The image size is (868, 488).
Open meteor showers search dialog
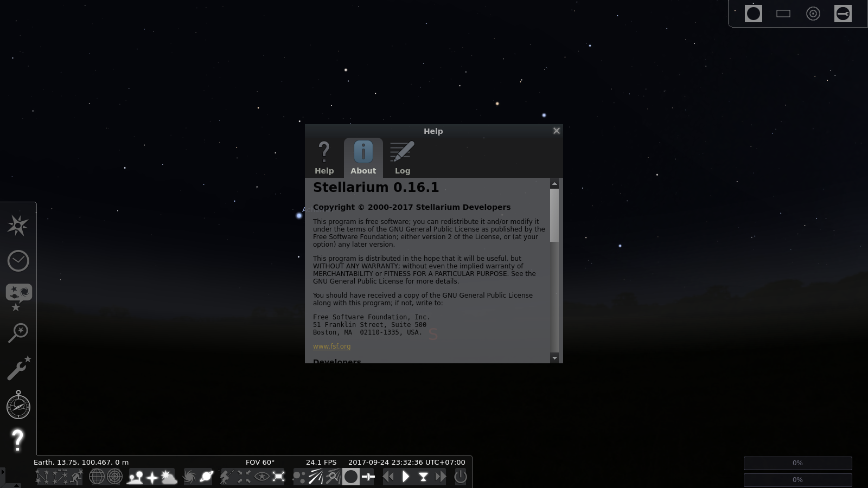click(x=333, y=477)
